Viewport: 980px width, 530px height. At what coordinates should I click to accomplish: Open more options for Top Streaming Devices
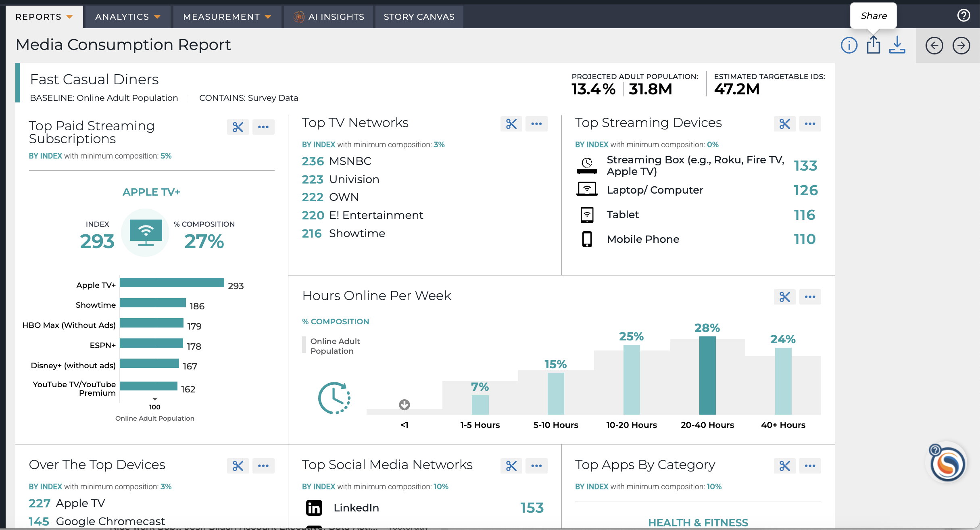point(810,124)
